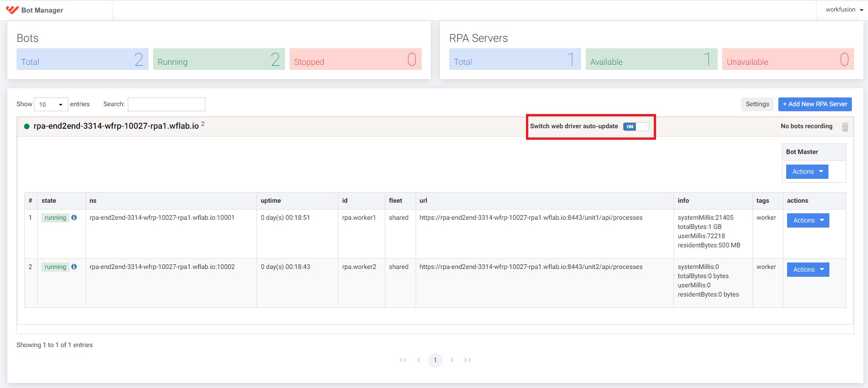Click uptime value 00:18:43

click(285, 267)
